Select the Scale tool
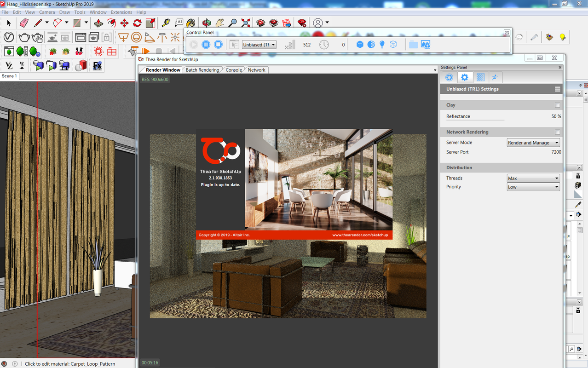The image size is (588, 368). (x=150, y=23)
